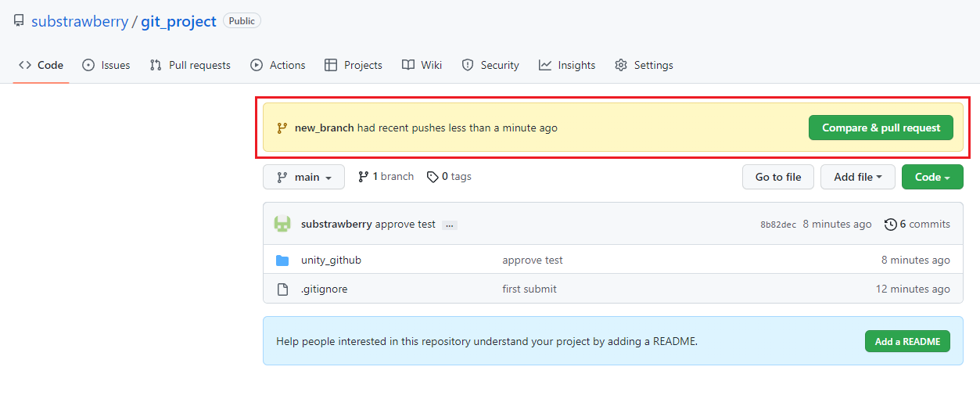This screenshot has height=417, width=980.
Task: Open approve test commit on unity_github row
Action: (x=533, y=260)
